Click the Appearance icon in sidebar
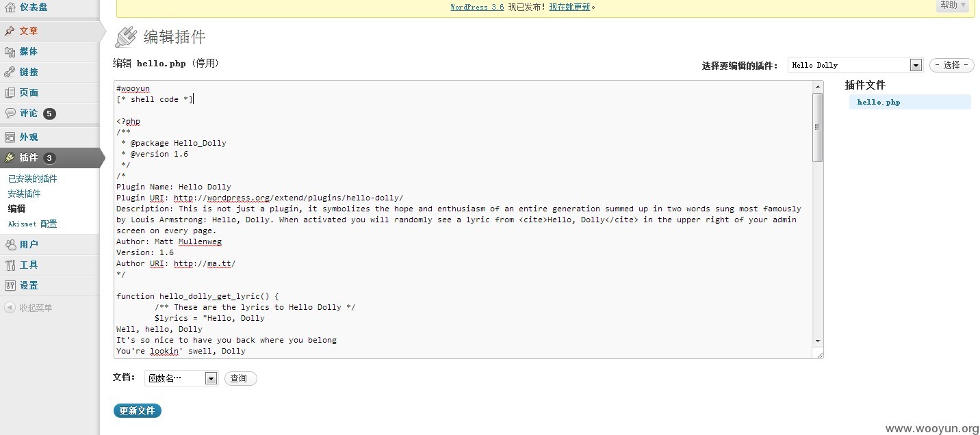Screen dimensions: 980x435 point(10,137)
